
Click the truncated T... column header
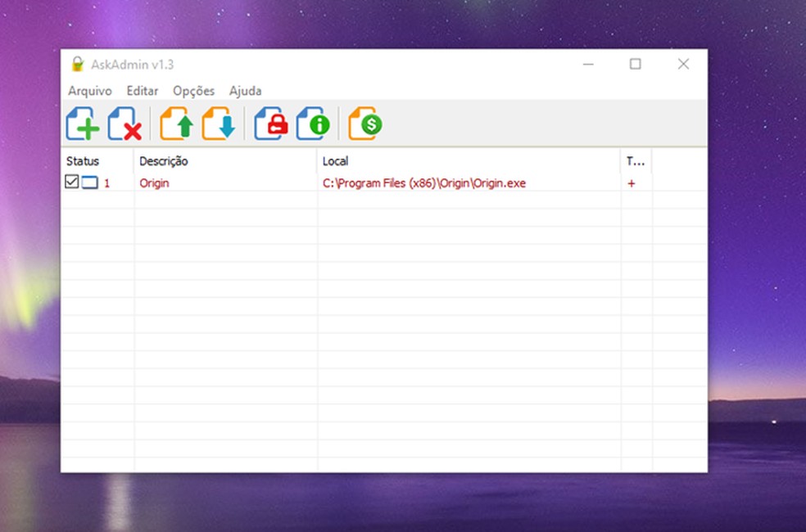(636, 161)
